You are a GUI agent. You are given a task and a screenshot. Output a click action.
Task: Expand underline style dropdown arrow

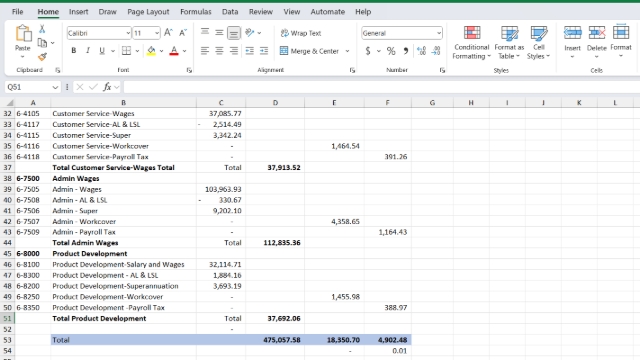pos(113,51)
